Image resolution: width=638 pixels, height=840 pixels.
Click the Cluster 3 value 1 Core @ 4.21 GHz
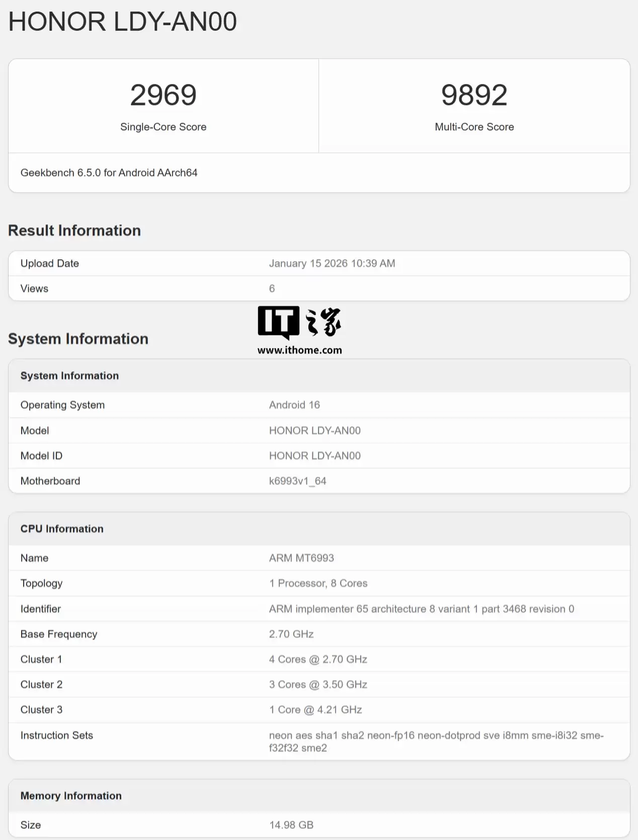click(315, 710)
